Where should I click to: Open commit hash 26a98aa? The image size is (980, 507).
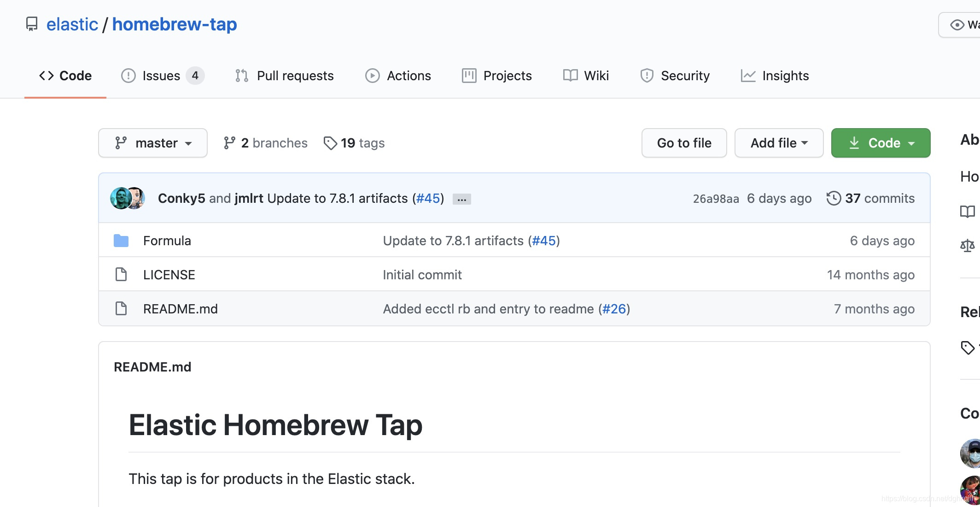(716, 199)
